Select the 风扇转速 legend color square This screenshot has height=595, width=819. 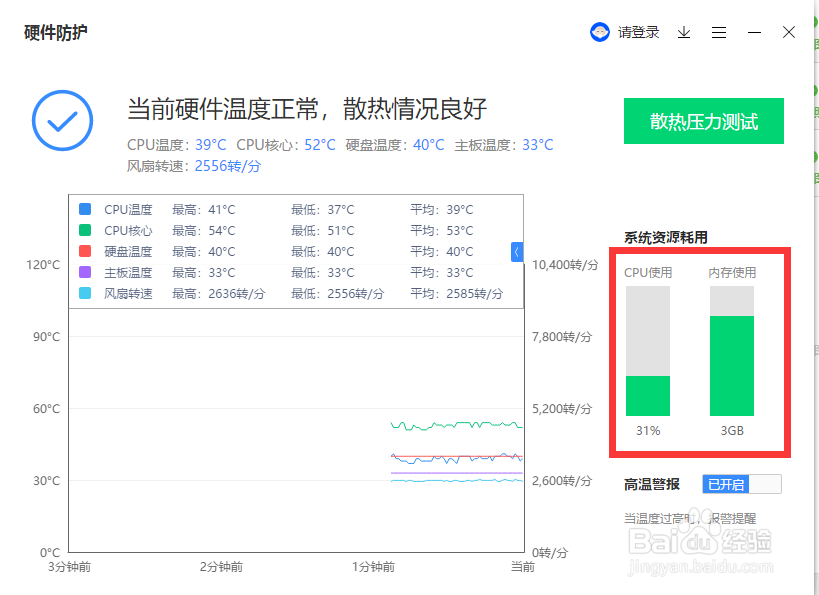pos(84,293)
